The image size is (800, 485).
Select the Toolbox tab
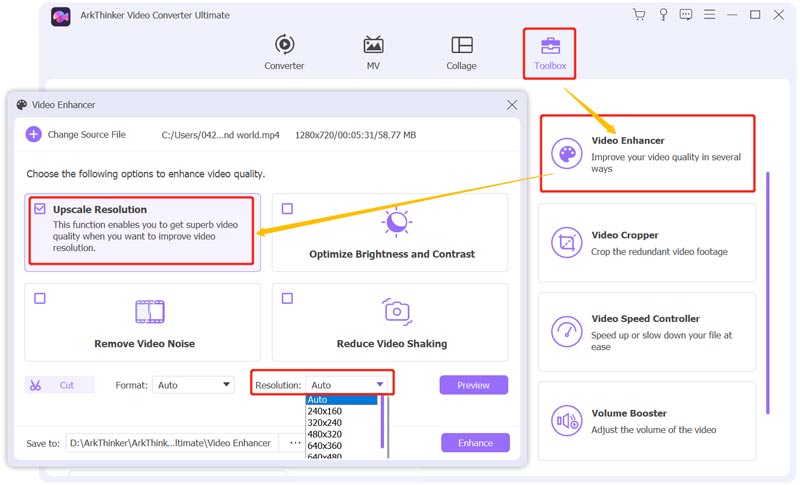click(x=549, y=53)
